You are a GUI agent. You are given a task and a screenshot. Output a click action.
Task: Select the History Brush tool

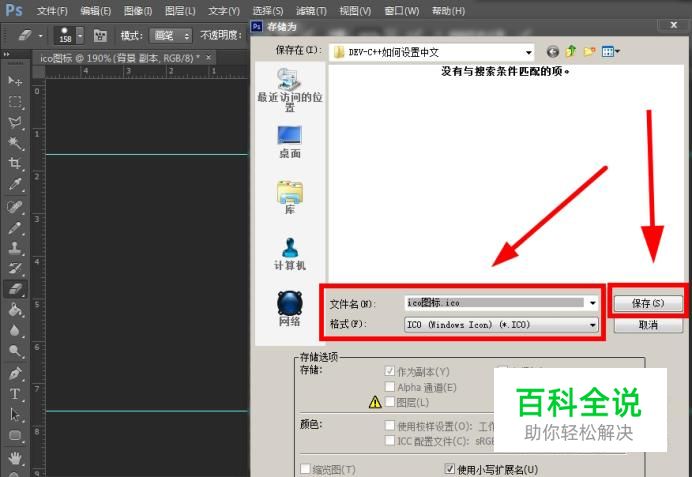pyautogui.click(x=15, y=268)
